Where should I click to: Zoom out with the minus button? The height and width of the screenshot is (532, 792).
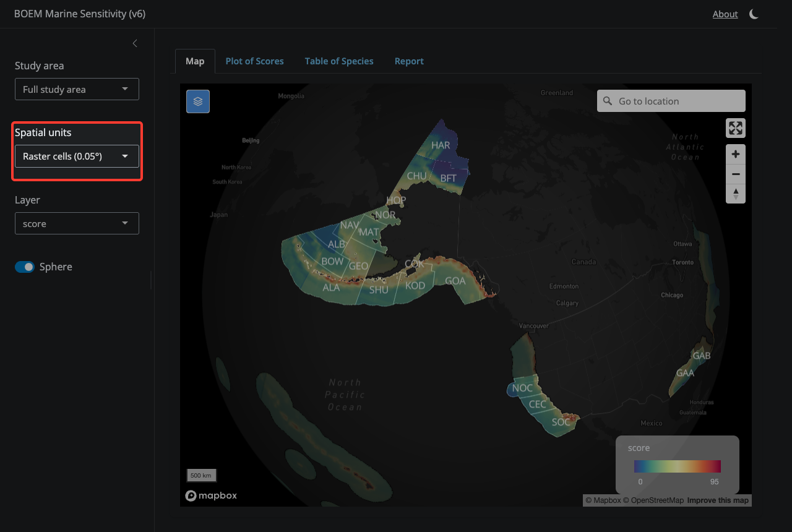[x=736, y=174]
